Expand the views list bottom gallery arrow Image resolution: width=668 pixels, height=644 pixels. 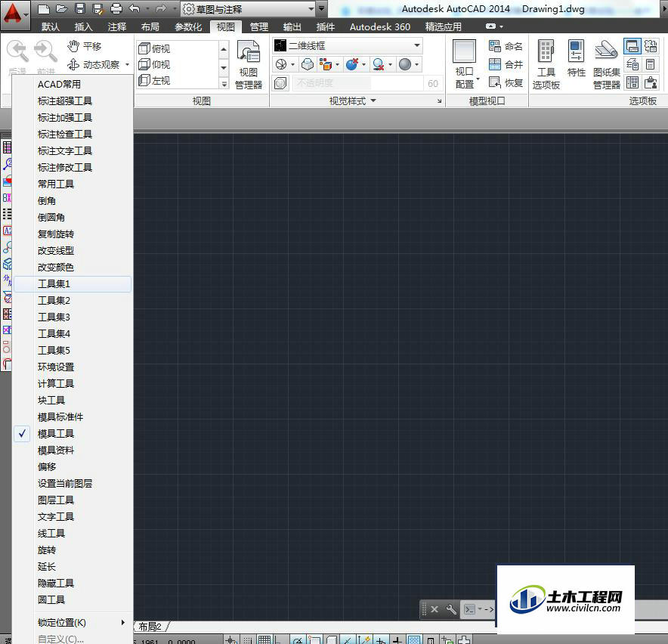[x=224, y=84]
